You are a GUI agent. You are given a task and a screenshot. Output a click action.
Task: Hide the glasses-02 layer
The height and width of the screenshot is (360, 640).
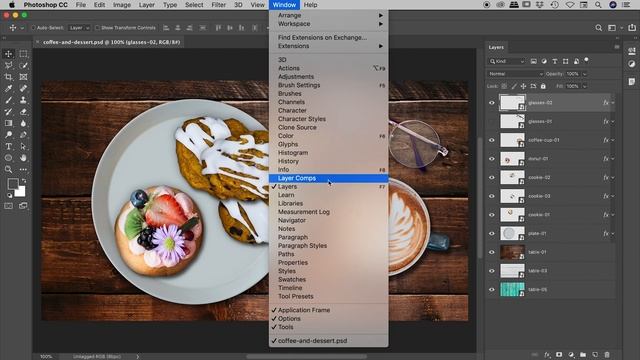pyautogui.click(x=491, y=103)
